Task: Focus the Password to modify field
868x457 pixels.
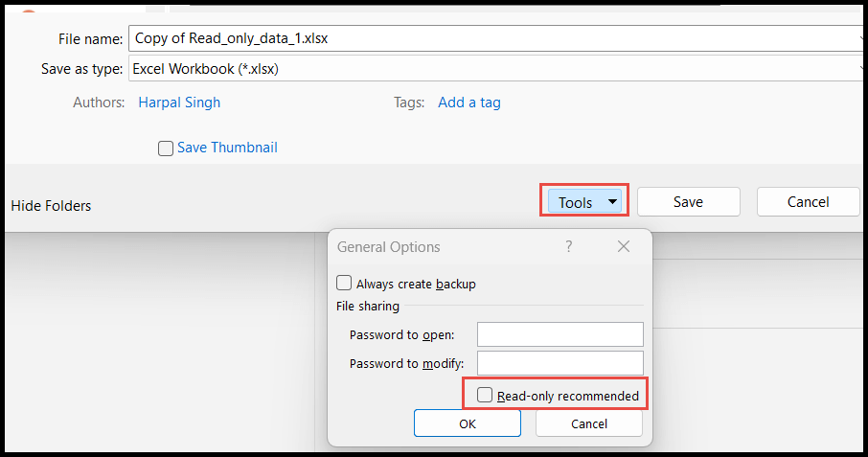Action: click(560, 363)
